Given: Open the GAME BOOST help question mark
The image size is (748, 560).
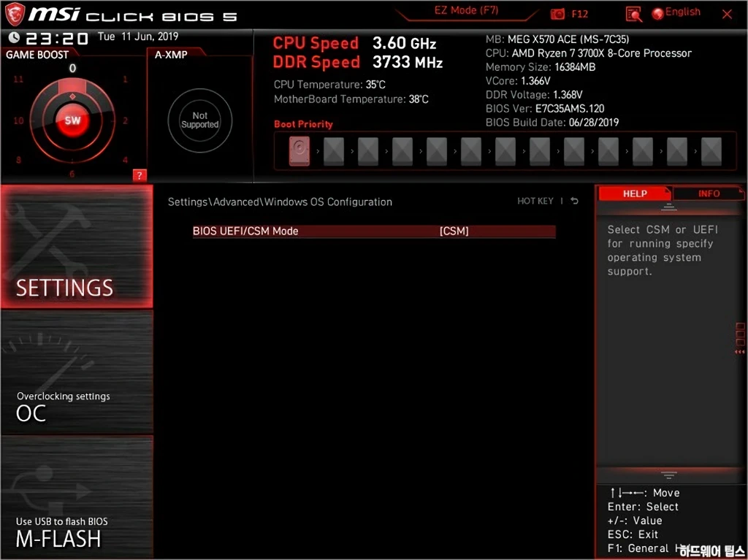Looking at the screenshot, I should point(140,175).
